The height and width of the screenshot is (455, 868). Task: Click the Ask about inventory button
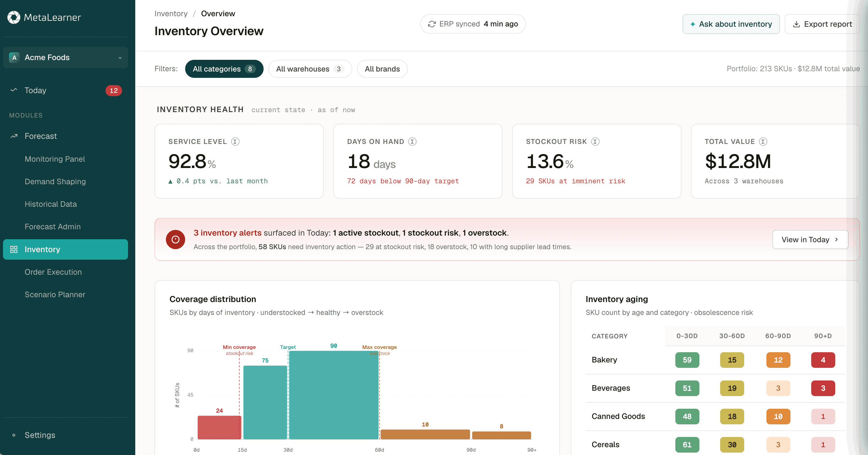tap(731, 24)
